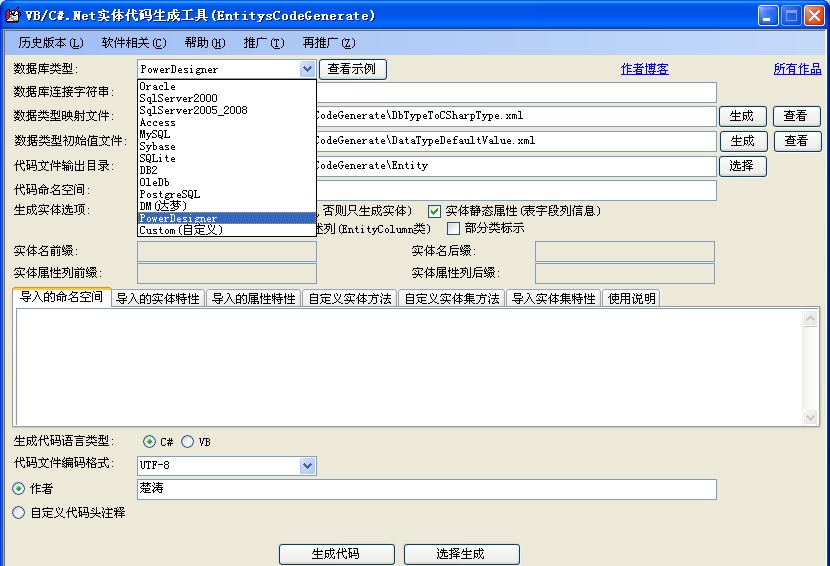Open the 历史版本 menu
This screenshot has width=830, height=566.
tap(51, 43)
